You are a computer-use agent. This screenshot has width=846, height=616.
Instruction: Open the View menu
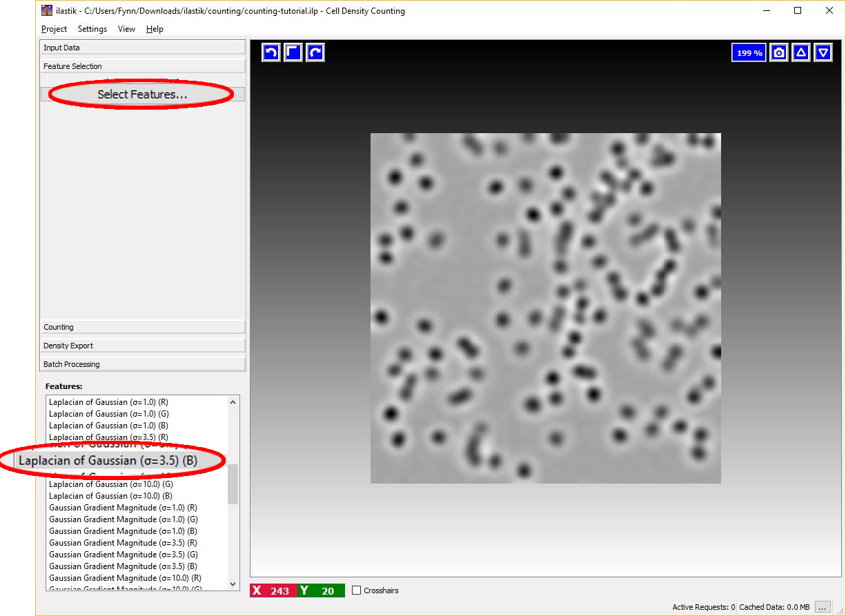(126, 29)
